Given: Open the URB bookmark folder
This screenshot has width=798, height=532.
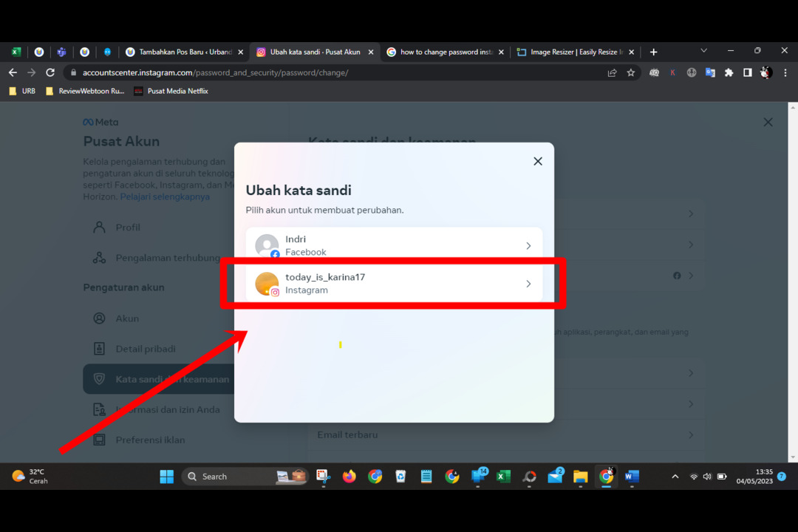Looking at the screenshot, I should pyautogui.click(x=22, y=91).
